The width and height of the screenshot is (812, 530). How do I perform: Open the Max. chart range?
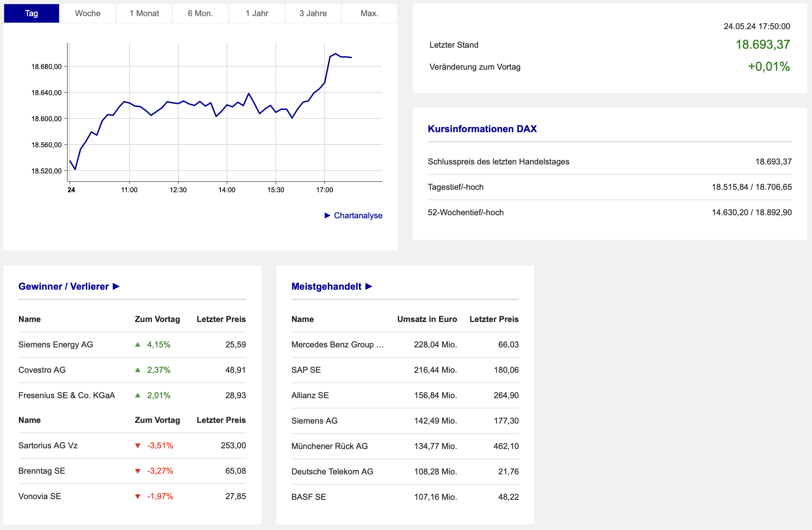(369, 13)
